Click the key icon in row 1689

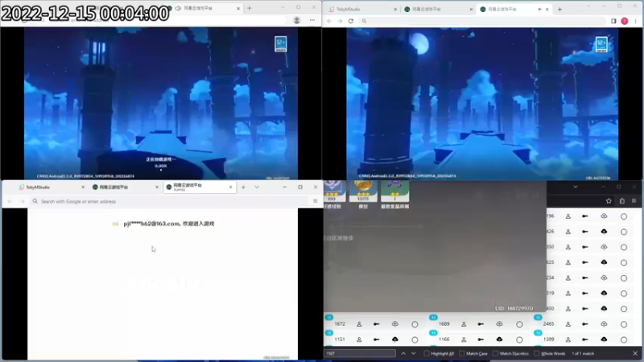[x=481, y=324]
